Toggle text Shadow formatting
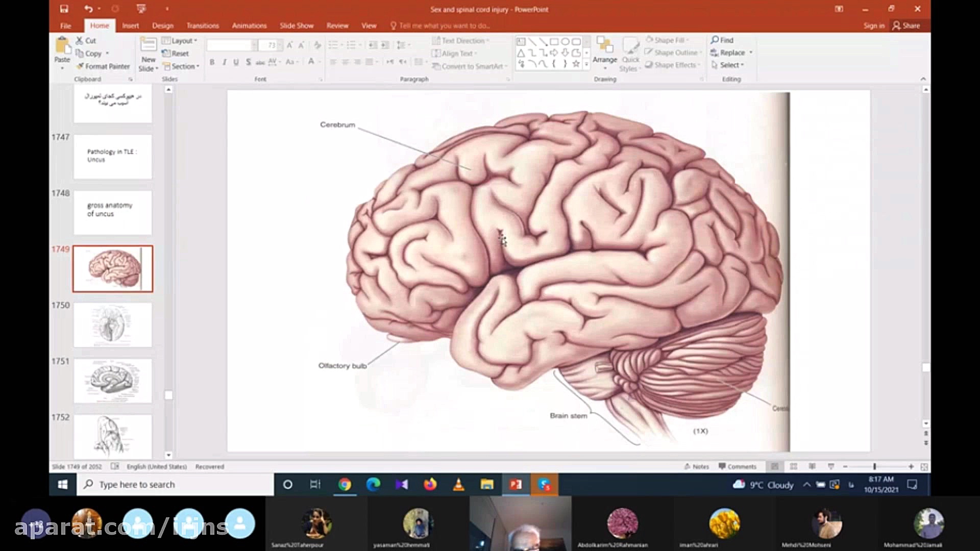 click(248, 62)
